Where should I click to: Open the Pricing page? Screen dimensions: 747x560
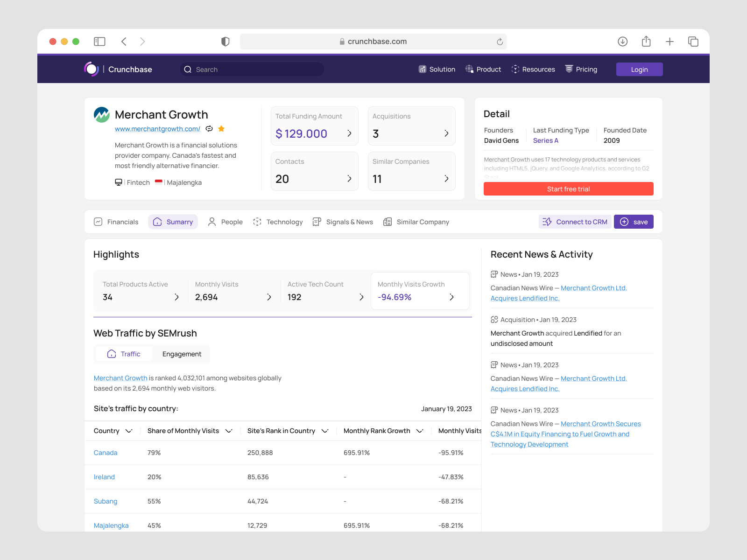[581, 69]
